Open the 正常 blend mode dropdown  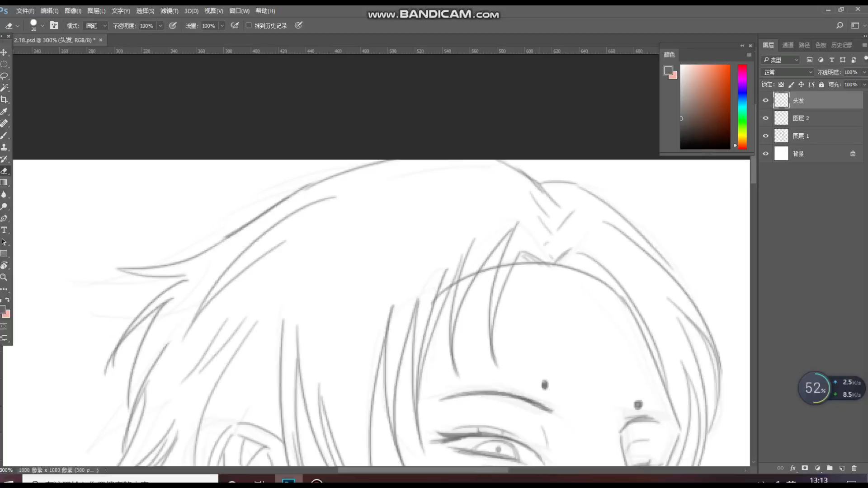pyautogui.click(x=788, y=72)
